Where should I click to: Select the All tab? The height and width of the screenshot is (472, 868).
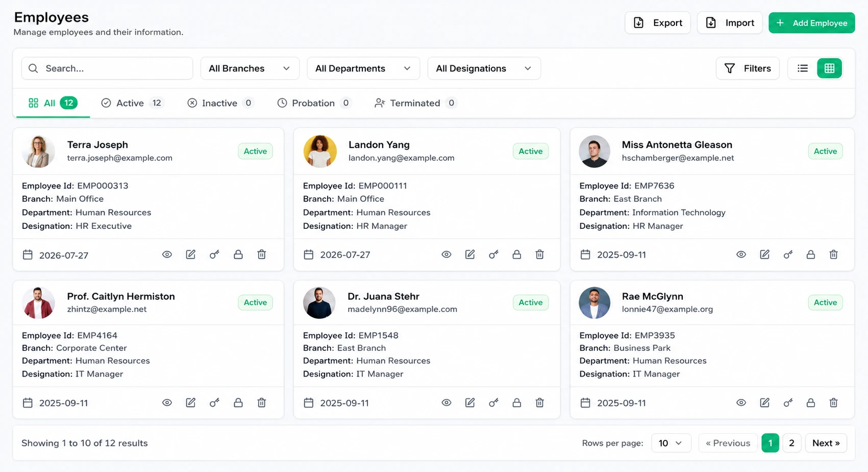point(53,103)
